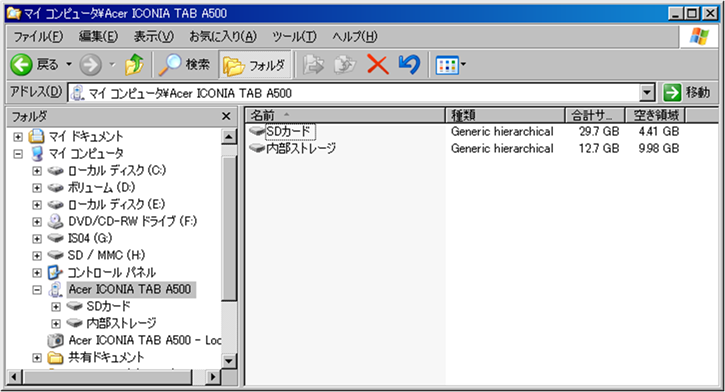Select the 内部ストレージ item in the file list

click(x=292, y=148)
